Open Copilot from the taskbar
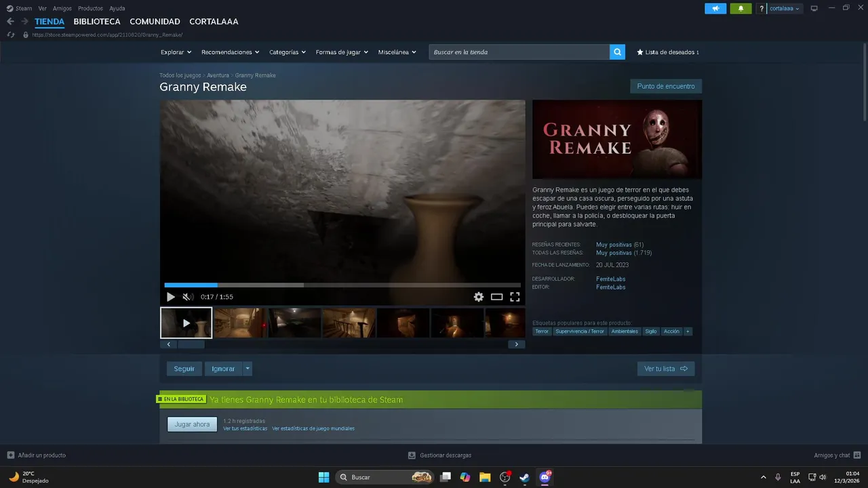868x488 pixels. click(x=465, y=477)
